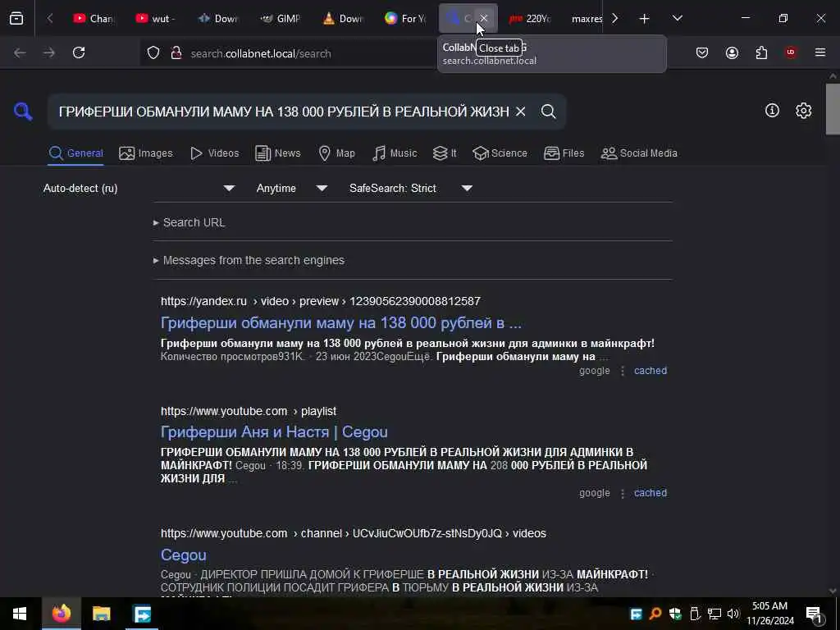This screenshot has width=840, height=630.
Task: Open the volume tray icon
Action: (x=733, y=614)
